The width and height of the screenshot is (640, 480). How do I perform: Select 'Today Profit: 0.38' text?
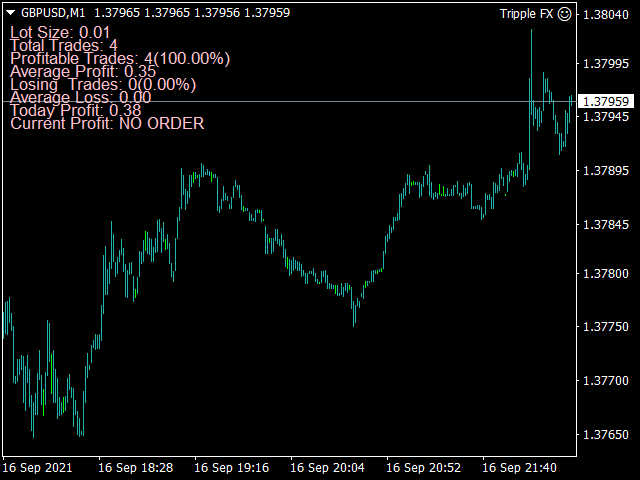click(x=76, y=110)
